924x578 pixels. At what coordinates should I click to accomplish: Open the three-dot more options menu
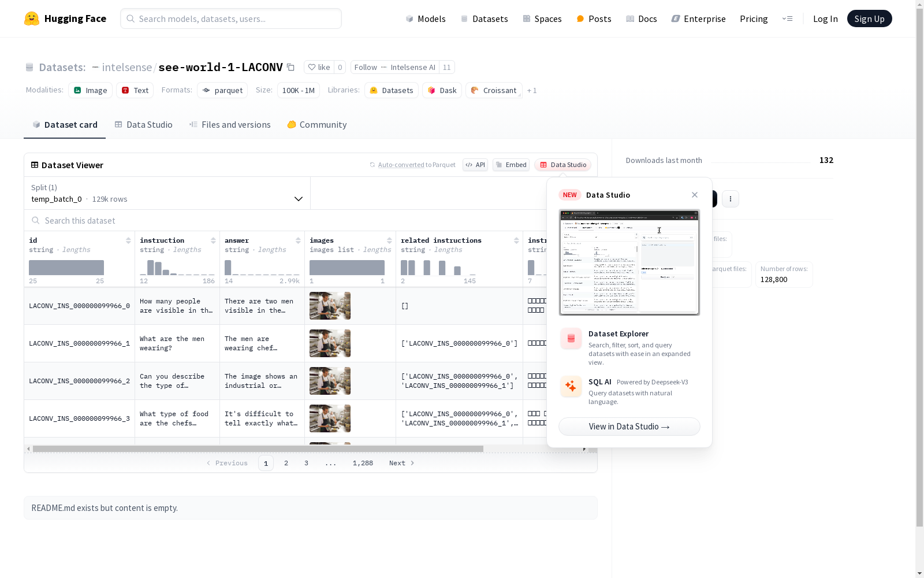click(731, 199)
